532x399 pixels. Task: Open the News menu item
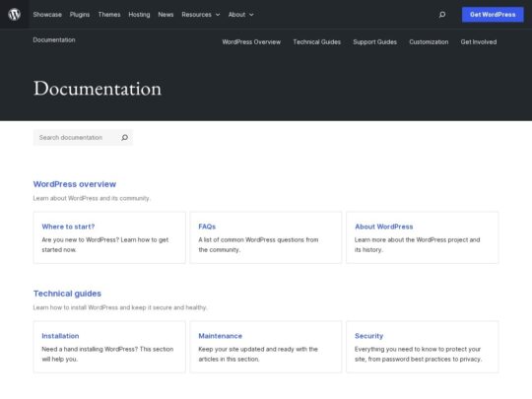coord(166,15)
